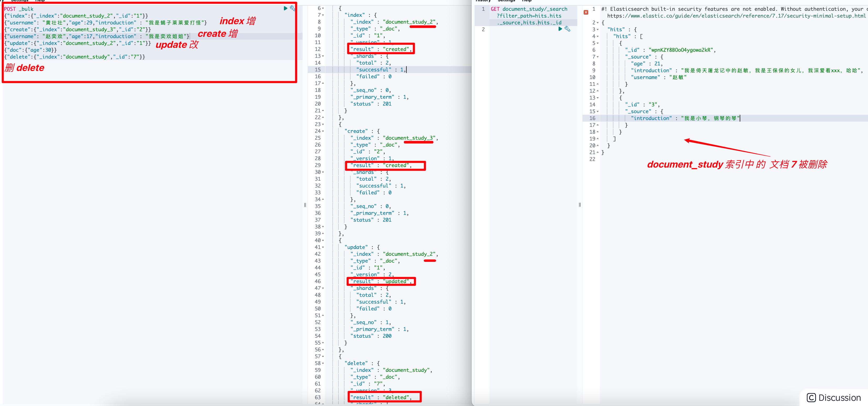This screenshot has width=868, height=406.
Task: Collapse "_source" block at right line 15
Action: point(598,111)
